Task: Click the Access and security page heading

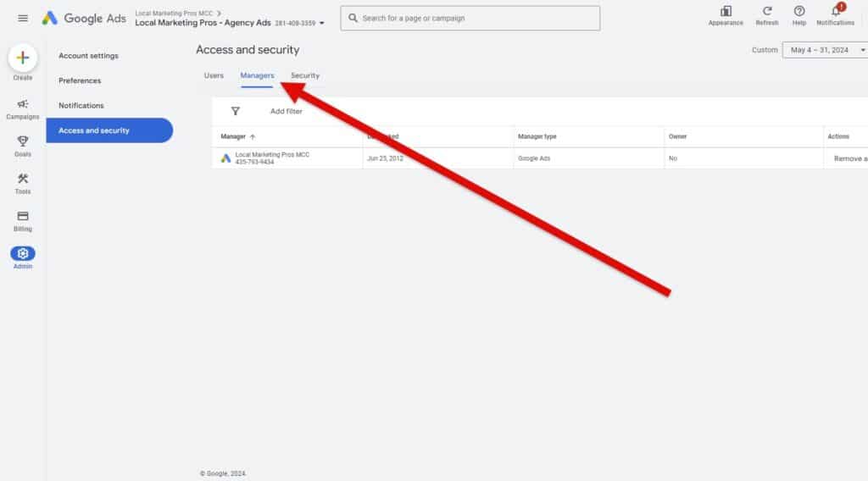Action: 248,50
